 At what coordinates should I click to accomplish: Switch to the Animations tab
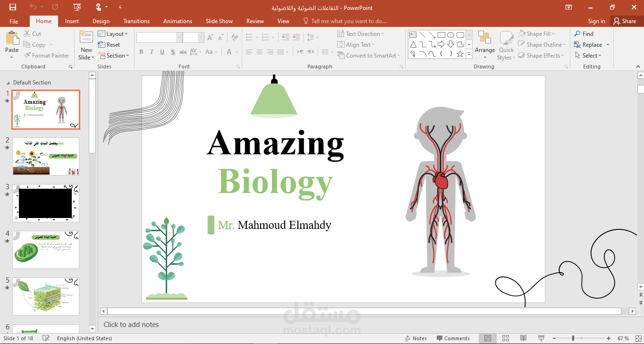point(178,21)
